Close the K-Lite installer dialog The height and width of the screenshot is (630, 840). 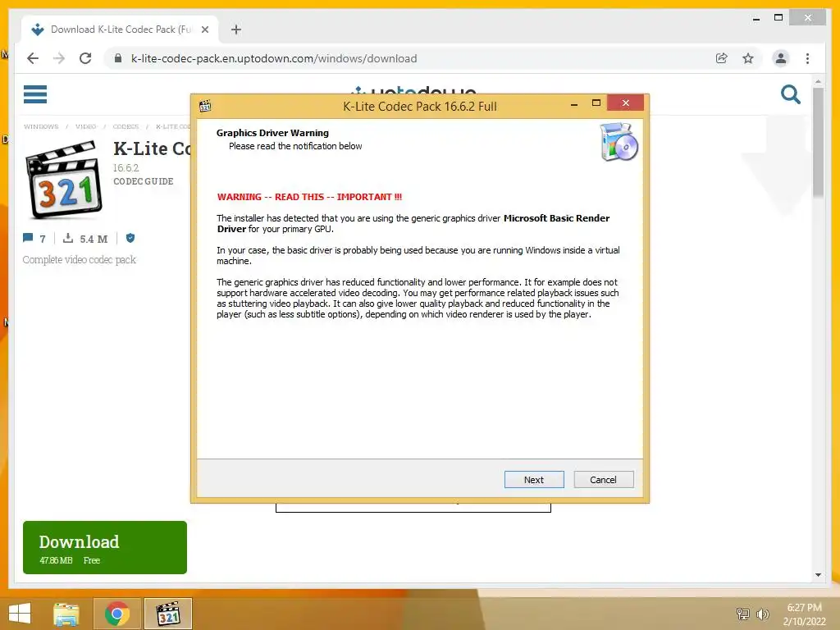(625, 103)
